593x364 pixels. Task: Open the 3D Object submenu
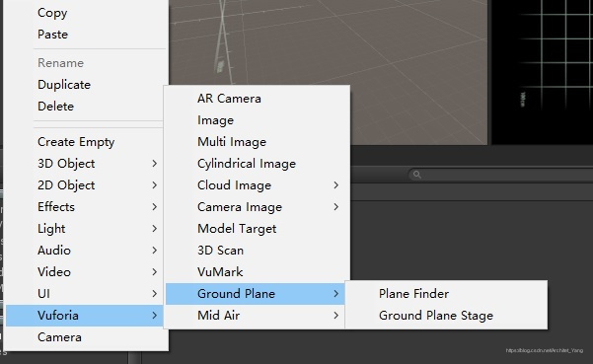(x=84, y=164)
